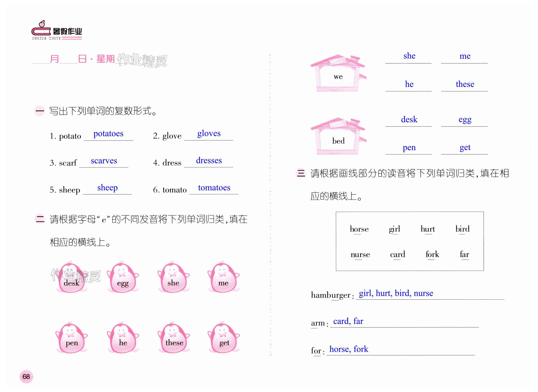538x392 pixels.
Task: Click the word horse in the box
Action: click(x=359, y=229)
